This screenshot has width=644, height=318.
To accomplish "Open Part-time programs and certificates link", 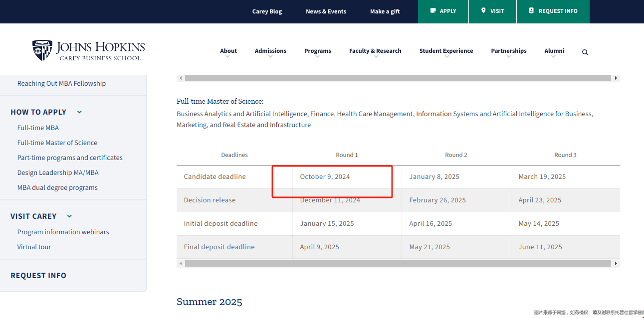I will [70, 158].
